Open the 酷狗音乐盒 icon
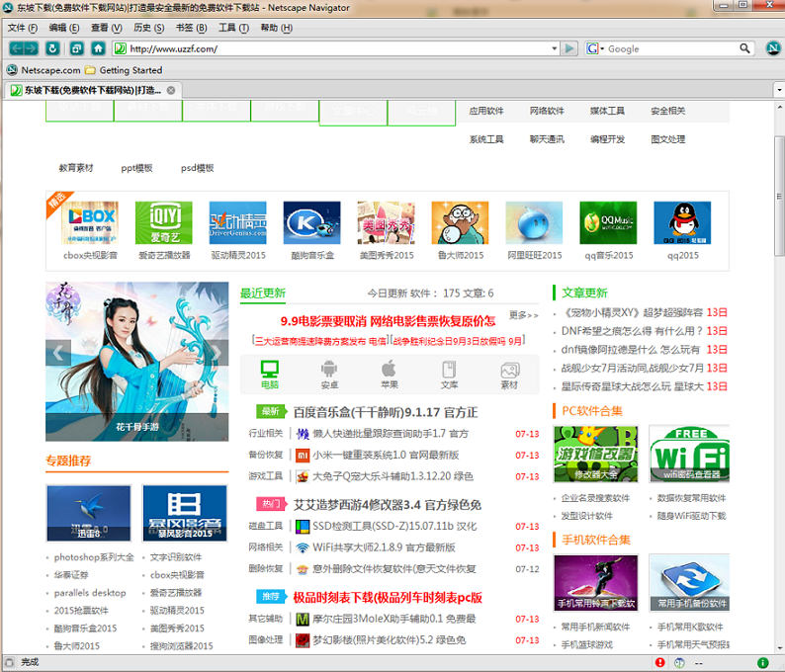Screen dimensions: 785x672 click(311, 223)
